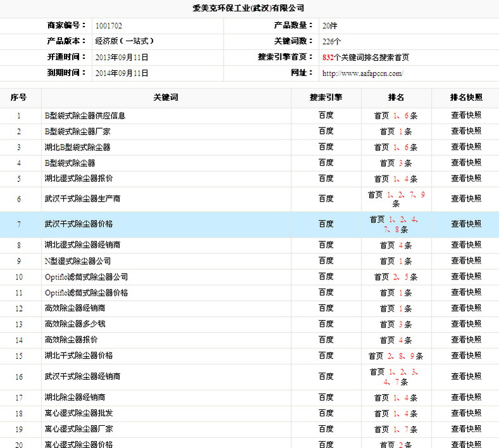View snapshot for 高效除尘器经销商
Image resolution: width=499 pixels, height=448 pixels.
[x=466, y=308]
